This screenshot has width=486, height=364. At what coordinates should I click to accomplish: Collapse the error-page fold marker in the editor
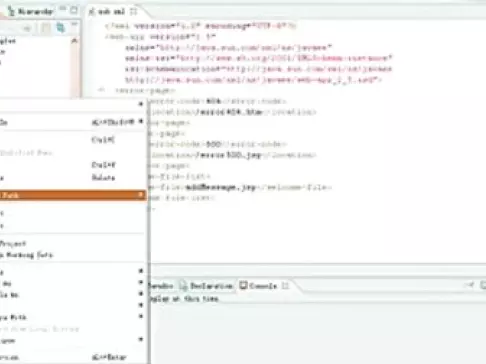click(x=102, y=90)
